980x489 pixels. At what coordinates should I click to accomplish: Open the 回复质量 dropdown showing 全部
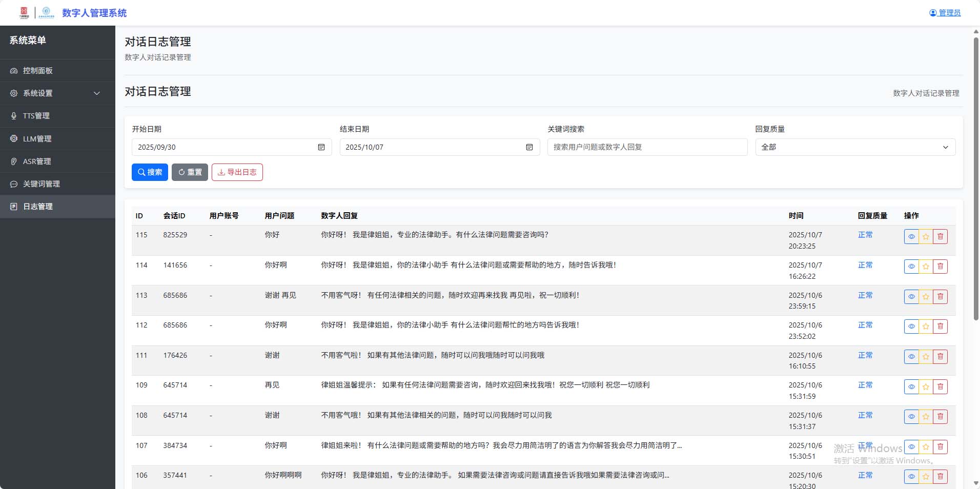point(855,147)
